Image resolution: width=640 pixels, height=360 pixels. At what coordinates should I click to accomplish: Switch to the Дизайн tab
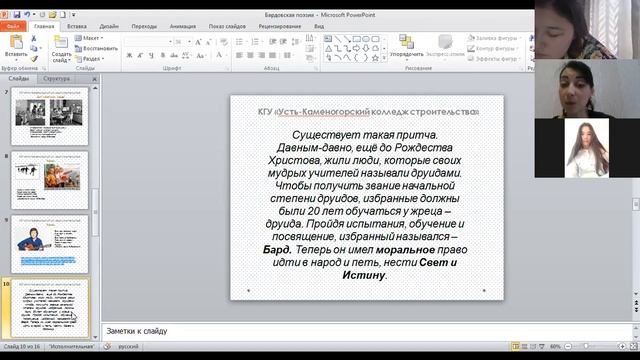point(109,26)
